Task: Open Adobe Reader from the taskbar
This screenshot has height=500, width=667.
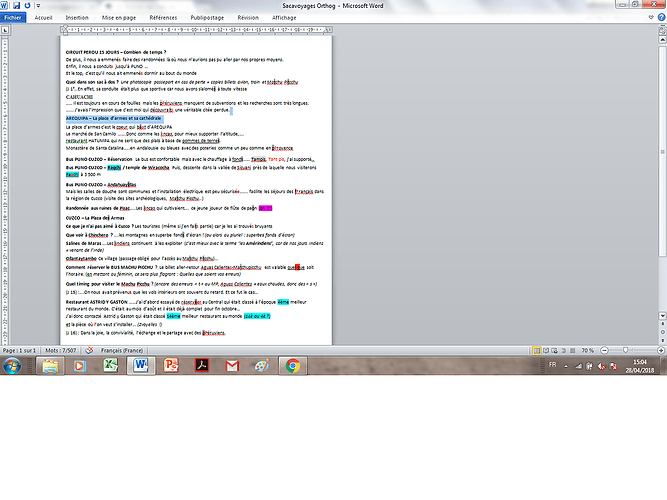Action: 202,365
